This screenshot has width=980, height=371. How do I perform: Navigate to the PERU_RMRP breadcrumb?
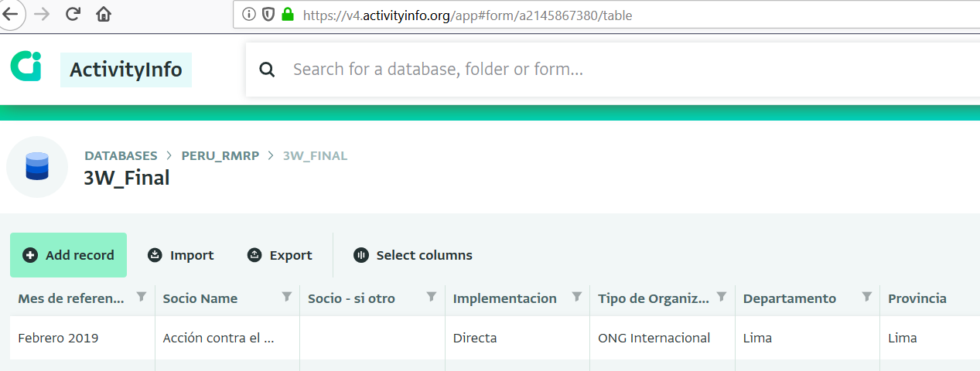point(220,155)
